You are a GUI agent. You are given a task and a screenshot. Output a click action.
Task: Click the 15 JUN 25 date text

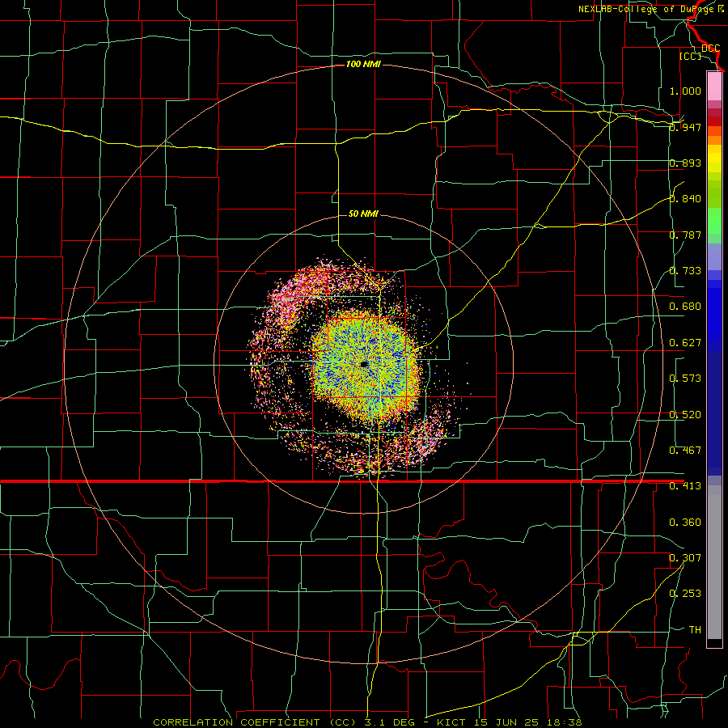506,722
